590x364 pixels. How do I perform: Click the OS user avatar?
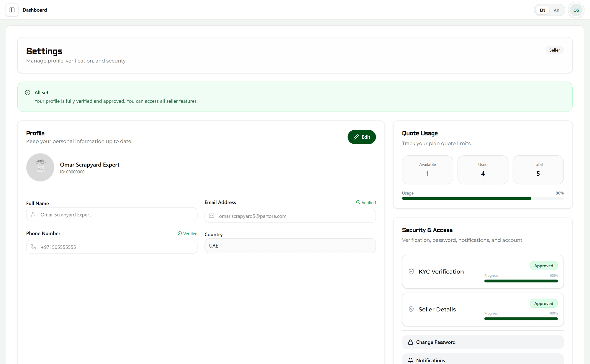coord(576,10)
